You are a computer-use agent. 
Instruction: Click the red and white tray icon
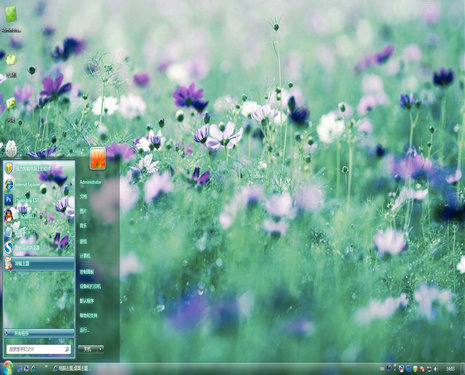(422, 369)
